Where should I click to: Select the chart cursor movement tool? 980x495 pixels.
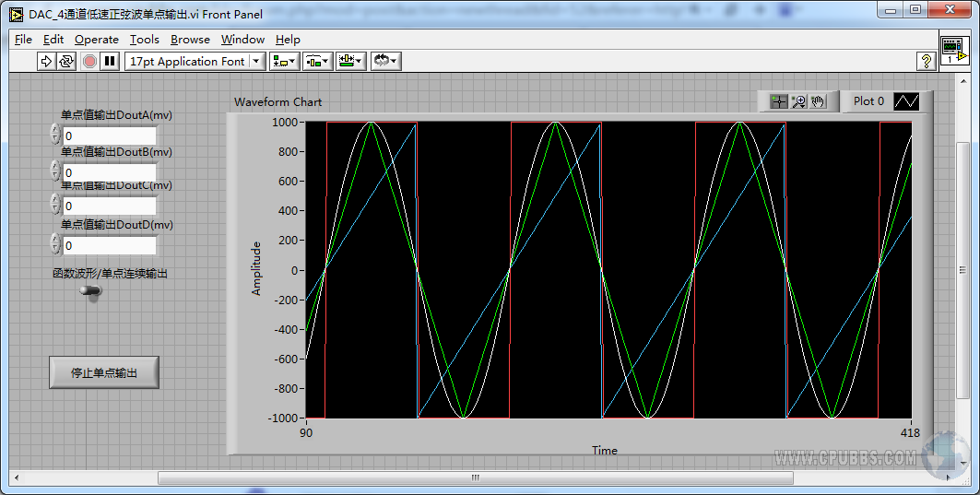coord(779,102)
